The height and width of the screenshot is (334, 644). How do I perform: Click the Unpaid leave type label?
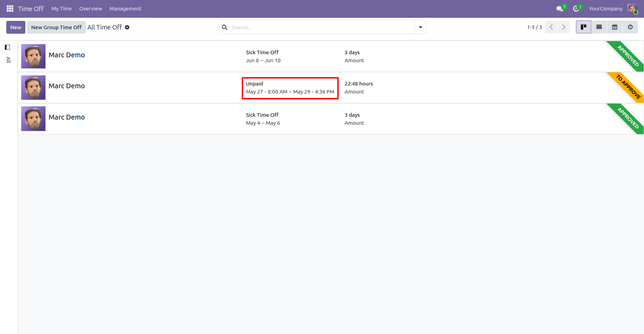(x=254, y=84)
